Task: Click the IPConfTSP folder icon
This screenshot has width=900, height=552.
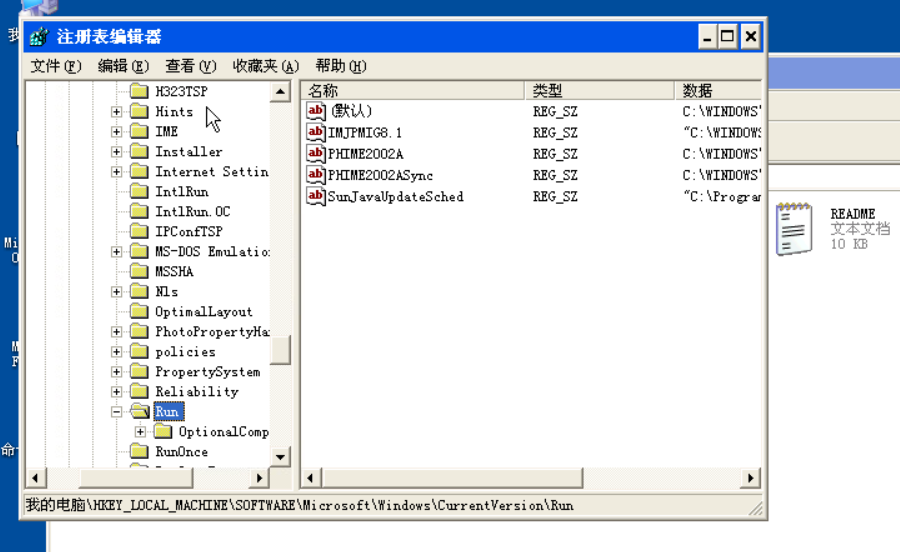Action: tap(139, 231)
